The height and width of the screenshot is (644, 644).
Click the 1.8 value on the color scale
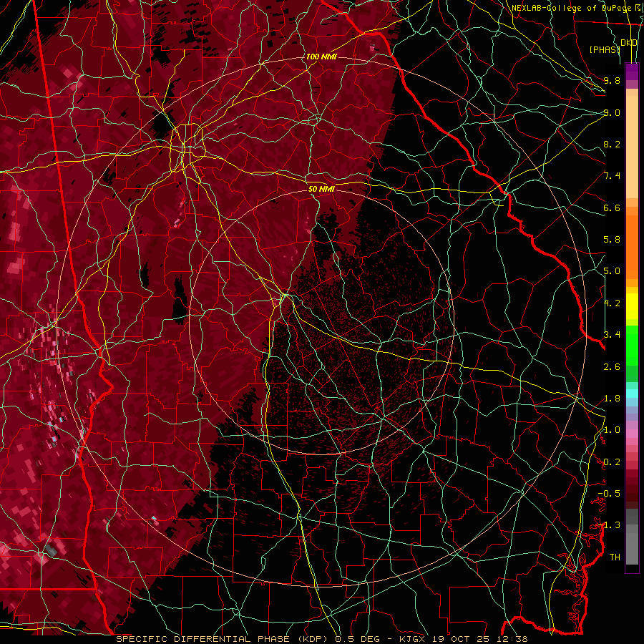click(612, 399)
